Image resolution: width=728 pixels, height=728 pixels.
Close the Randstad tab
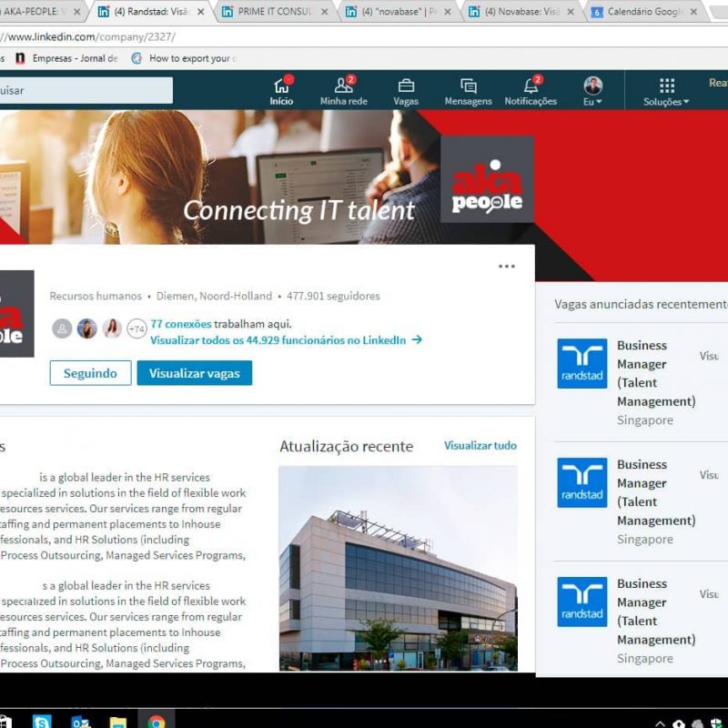point(200,12)
